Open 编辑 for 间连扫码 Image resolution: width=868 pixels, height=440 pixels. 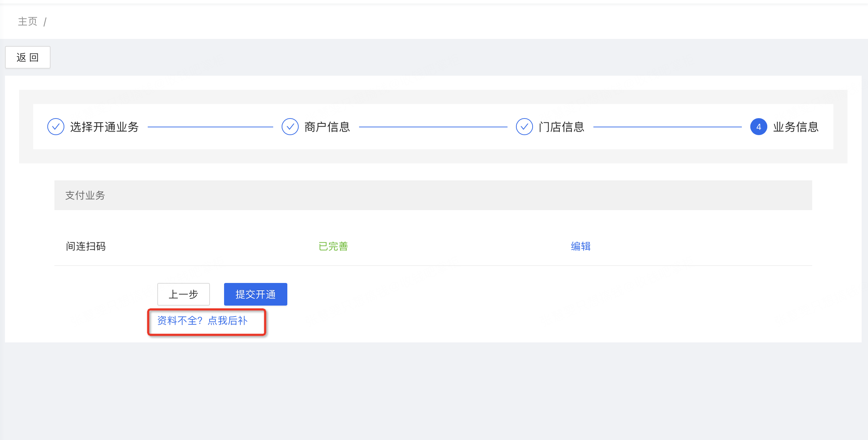click(581, 246)
